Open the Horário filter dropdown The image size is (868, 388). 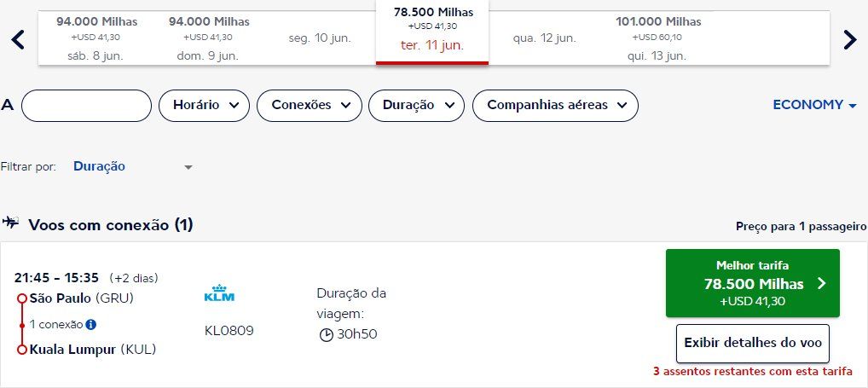tap(204, 105)
